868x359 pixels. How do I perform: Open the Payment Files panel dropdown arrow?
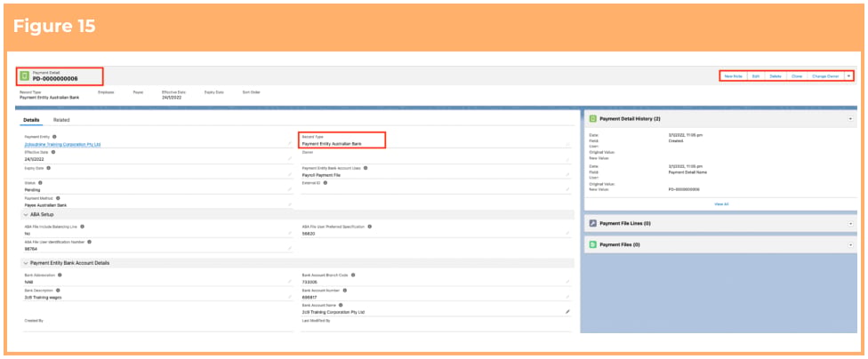point(850,244)
